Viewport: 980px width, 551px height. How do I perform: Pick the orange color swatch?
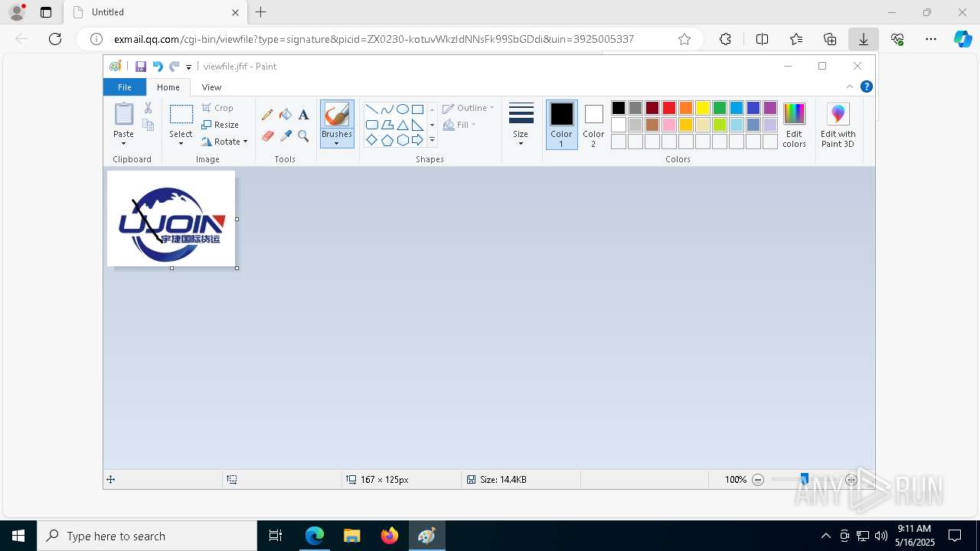click(x=686, y=108)
